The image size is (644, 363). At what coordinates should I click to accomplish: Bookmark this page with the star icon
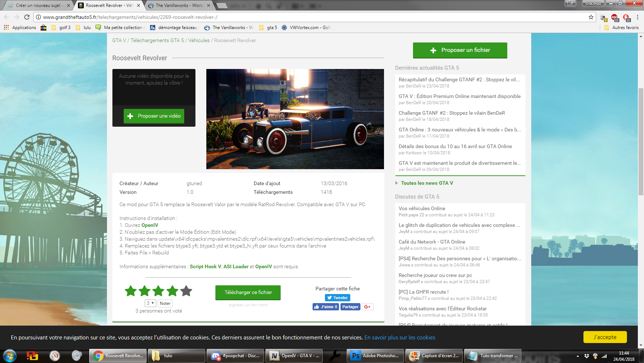coord(591,17)
